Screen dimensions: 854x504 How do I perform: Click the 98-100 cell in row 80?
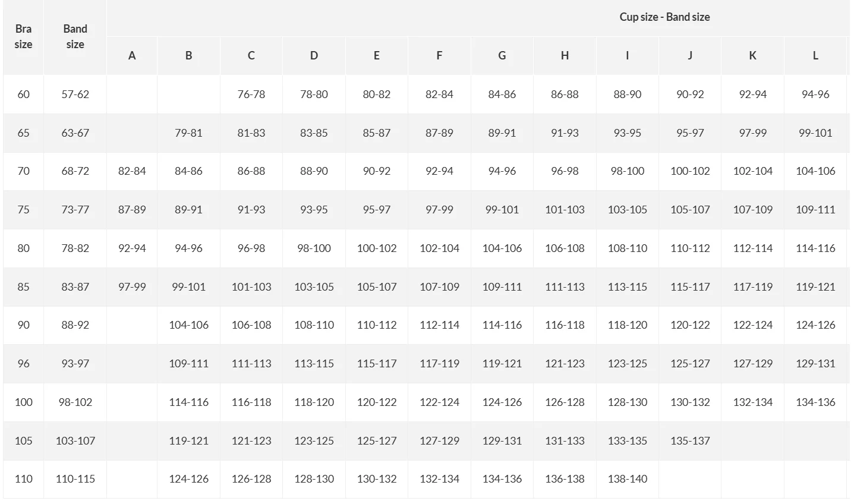click(x=314, y=248)
